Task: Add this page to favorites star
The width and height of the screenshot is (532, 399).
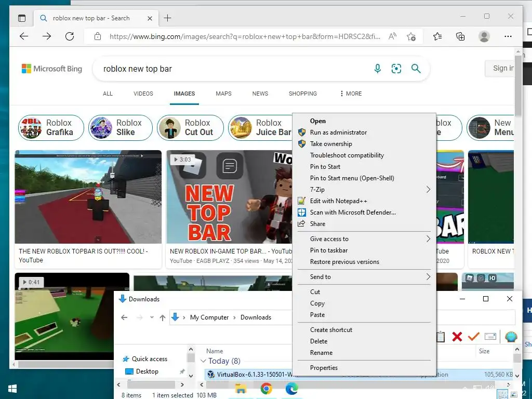Action: [x=411, y=36]
